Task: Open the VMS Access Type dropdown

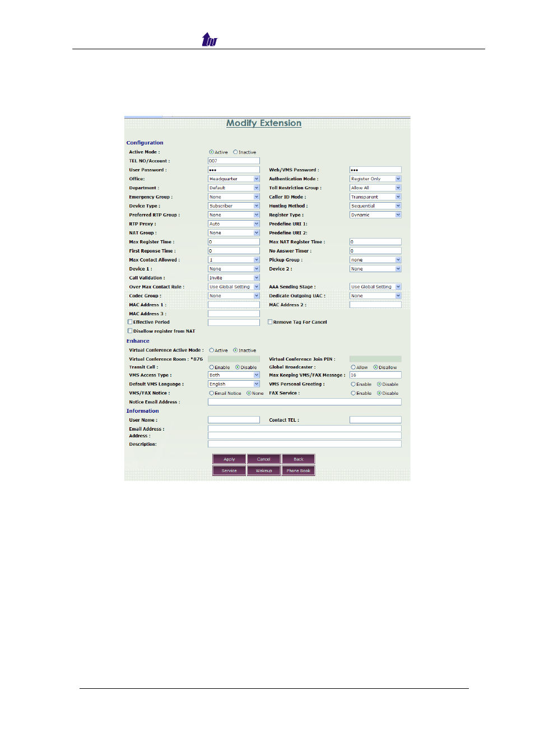Action: (234, 375)
